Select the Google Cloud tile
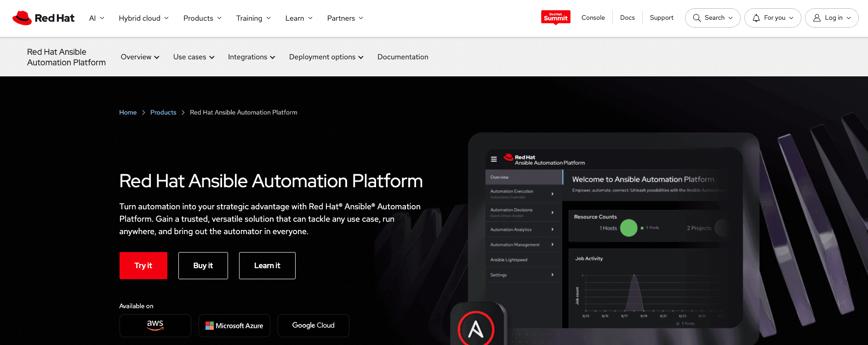The image size is (868, 345). 314,326
